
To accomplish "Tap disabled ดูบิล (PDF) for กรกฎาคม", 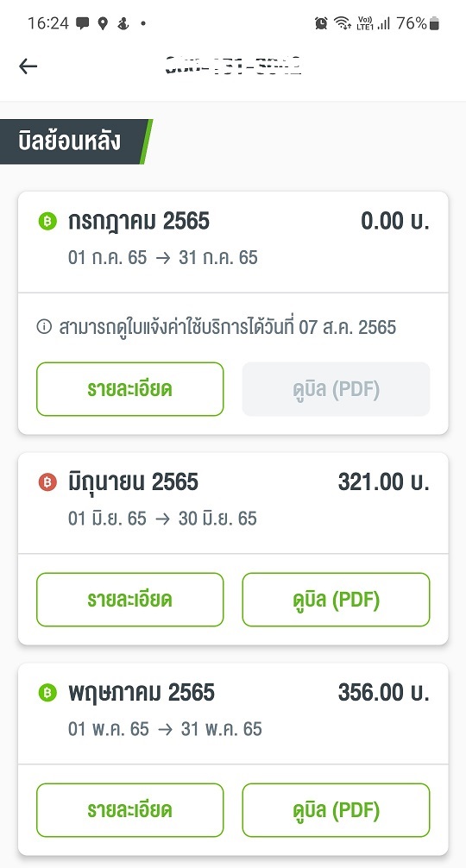I will coord(336,389).
